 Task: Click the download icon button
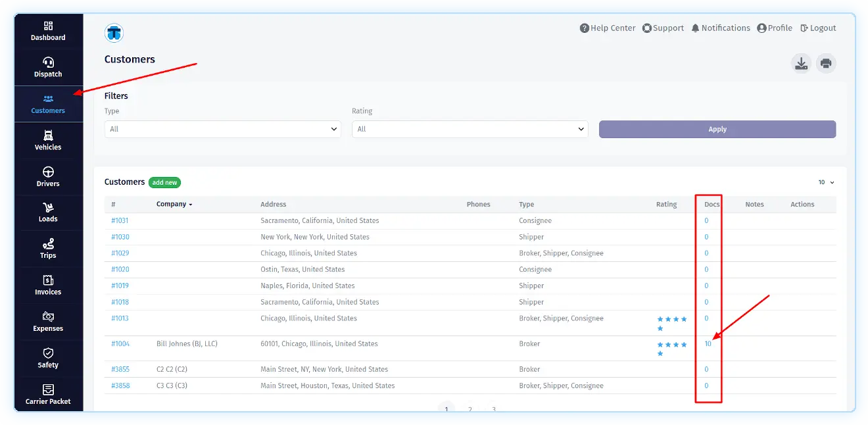pos(801,64)
